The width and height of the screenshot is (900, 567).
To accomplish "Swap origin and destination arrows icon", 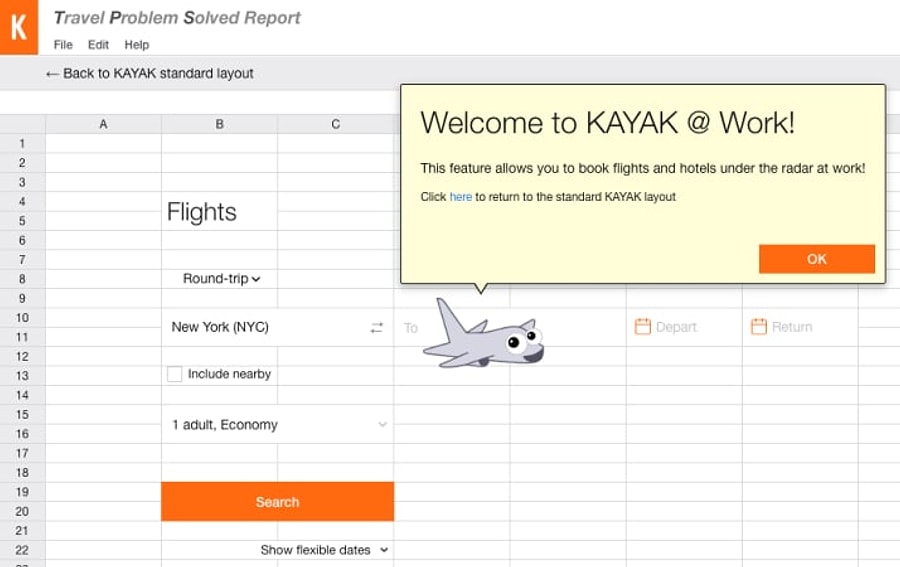I will click(x=377, y=328).
